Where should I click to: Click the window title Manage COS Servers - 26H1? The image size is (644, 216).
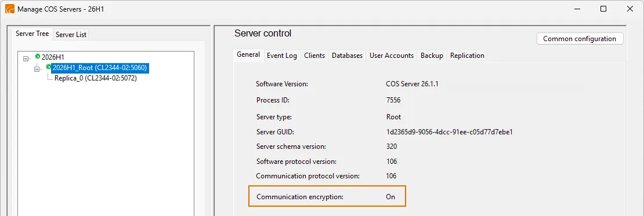tap(60, 9)
